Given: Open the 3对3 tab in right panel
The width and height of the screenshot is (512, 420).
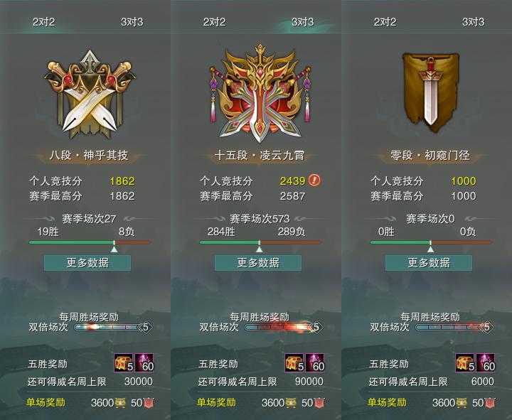Looking at the screenshot, I should 473,22.
